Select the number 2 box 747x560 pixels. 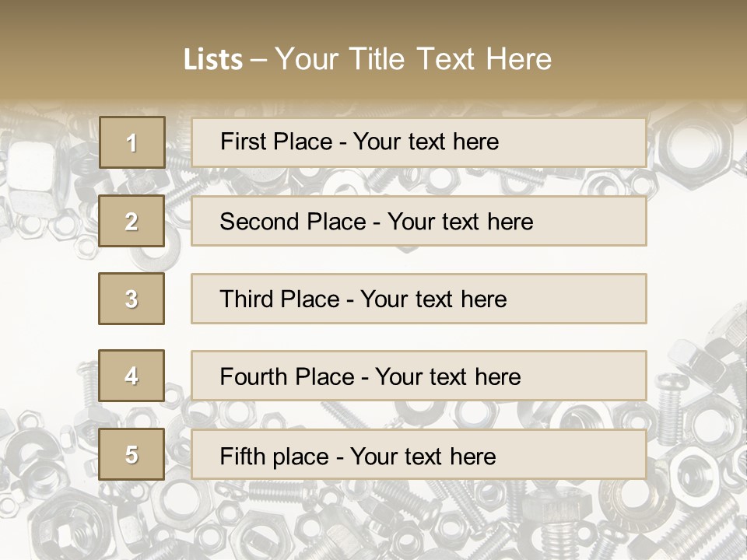(x=132, y=221)
